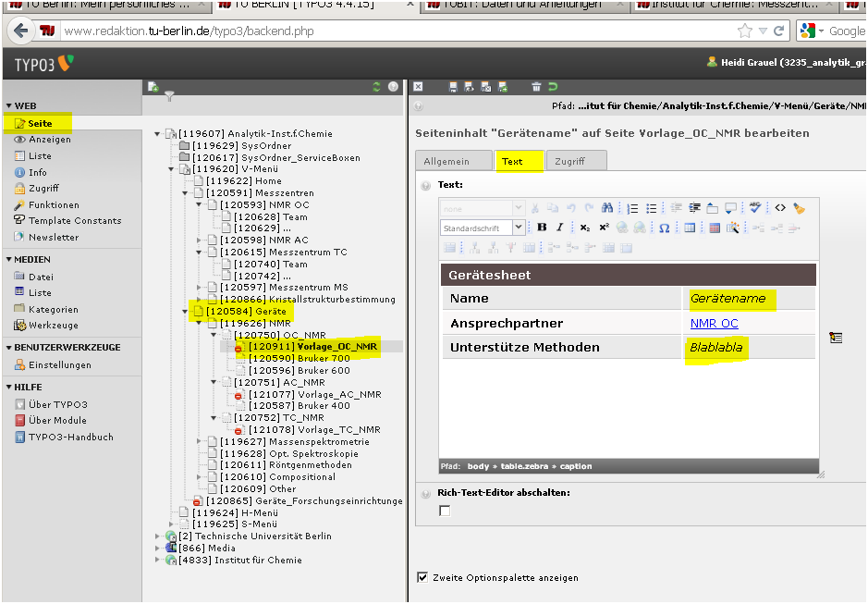The width and height of the screenshot is (868, 604).
Task: Click the close document X icon
Action: [418, 86]
